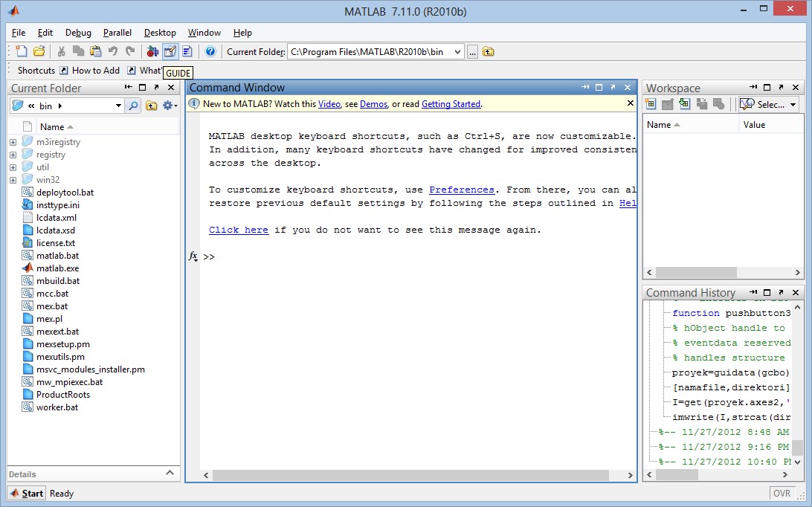Click the Preferences hyperlink in Command Window
Screen dimensions: 812x507
462,190
